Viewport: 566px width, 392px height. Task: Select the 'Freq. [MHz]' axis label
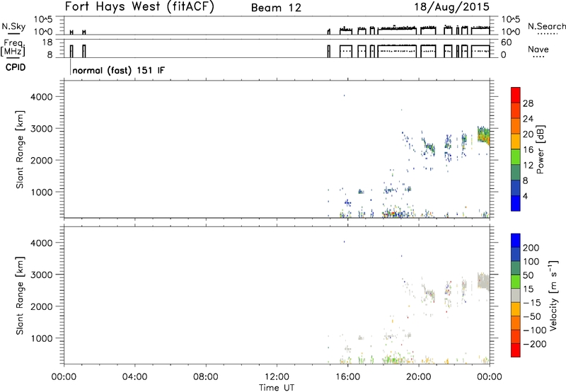pos(13,47)
